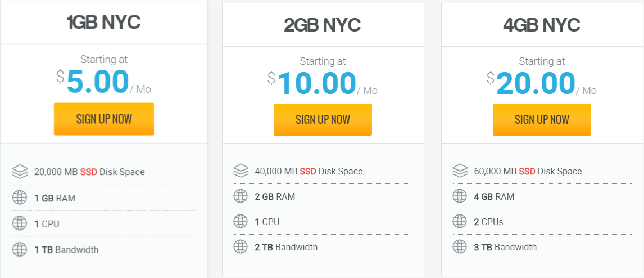This screenshot has height=278, width=644.
Task: Click the globe icon beside 2 CPUs
Action: tap(460, 222)
